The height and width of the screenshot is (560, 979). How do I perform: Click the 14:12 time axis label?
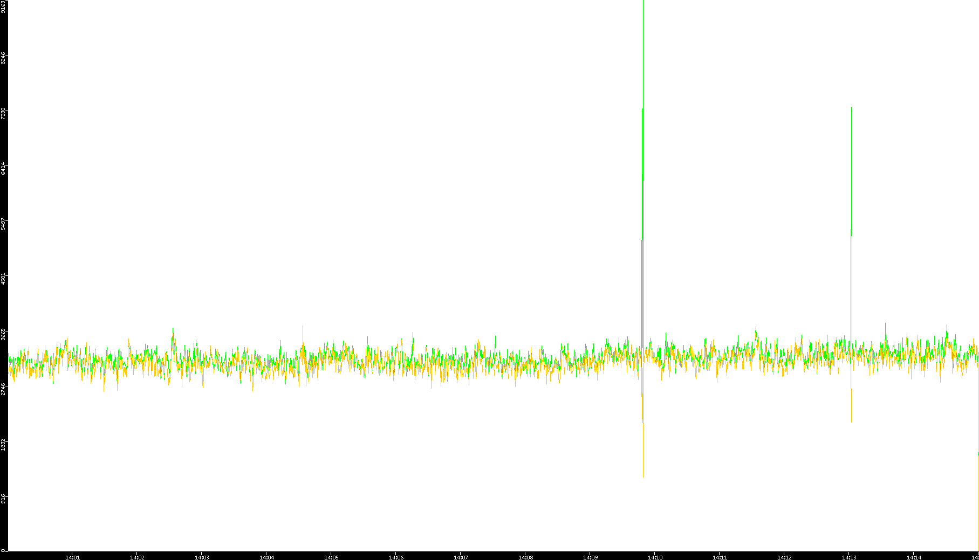coord(784,557)
